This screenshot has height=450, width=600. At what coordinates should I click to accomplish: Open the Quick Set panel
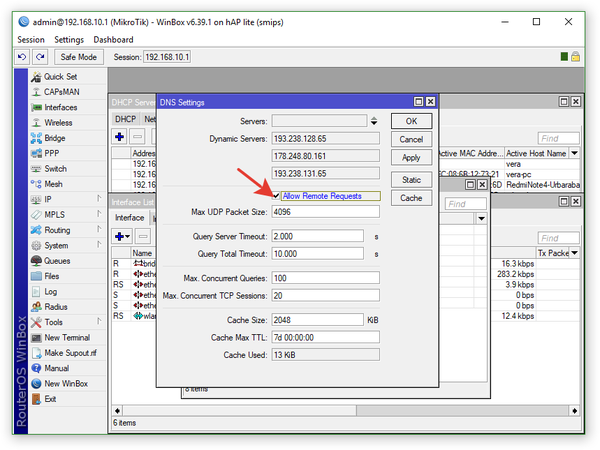[x=60, y=77]
